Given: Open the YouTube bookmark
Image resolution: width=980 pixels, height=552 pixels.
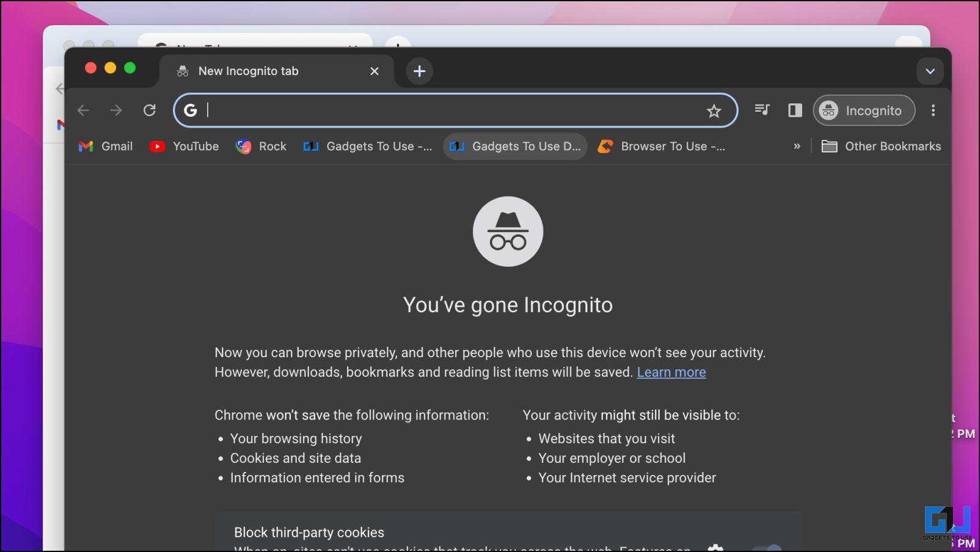Looking at the screenshot, I should pos(184,147).
